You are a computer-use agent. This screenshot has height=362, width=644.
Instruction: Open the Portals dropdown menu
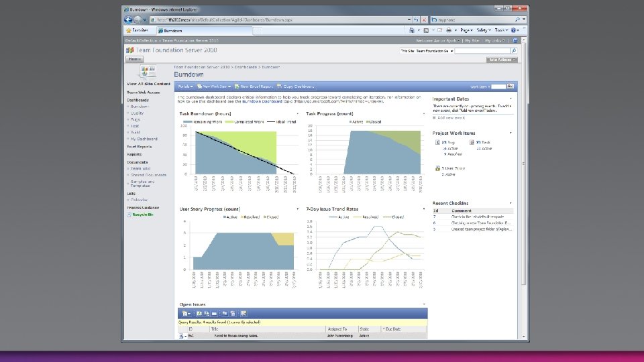(185, 86)
